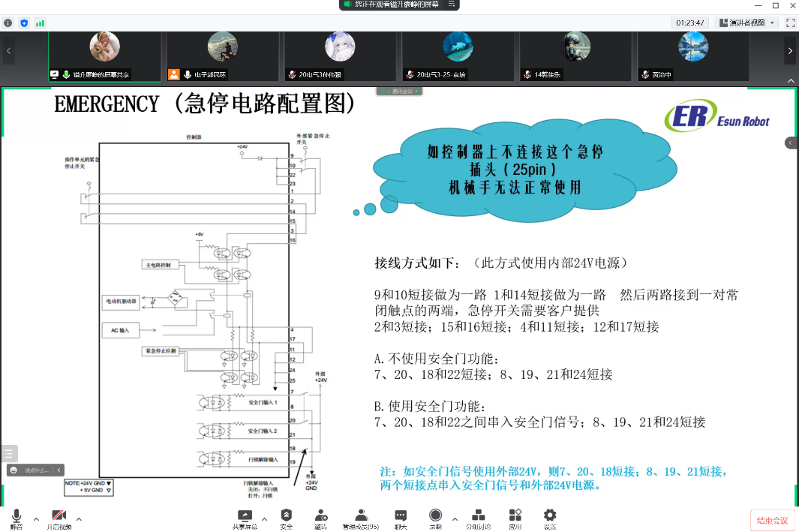This screenshot has width=799, height=532.
Task: Click the 说点什么 chat input field
Action: [37, 470]
